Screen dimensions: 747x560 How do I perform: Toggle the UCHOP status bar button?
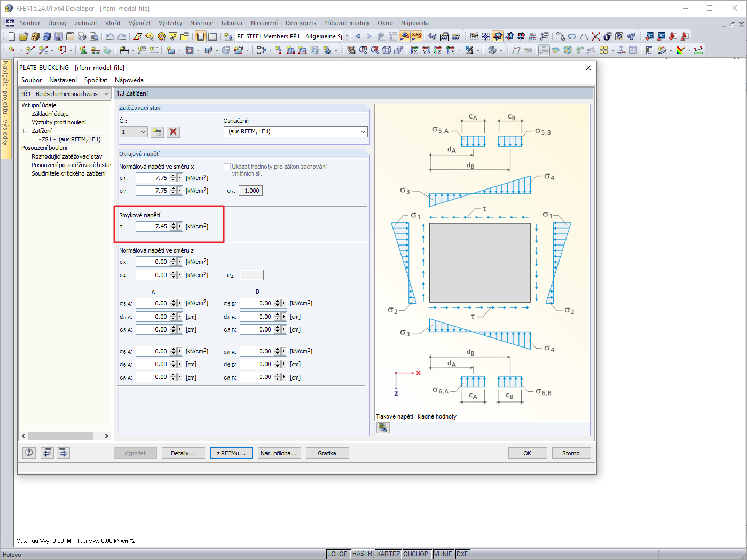(x=337, y=554)
